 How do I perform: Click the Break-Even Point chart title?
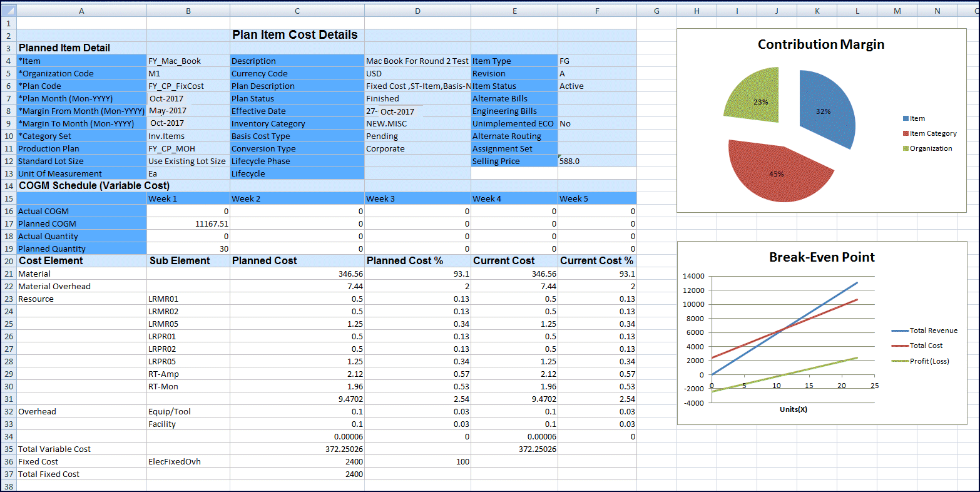tap(822, 257)
